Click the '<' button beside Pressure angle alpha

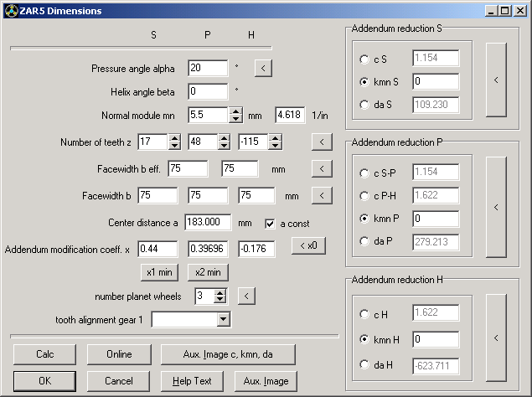coord(263,68)
